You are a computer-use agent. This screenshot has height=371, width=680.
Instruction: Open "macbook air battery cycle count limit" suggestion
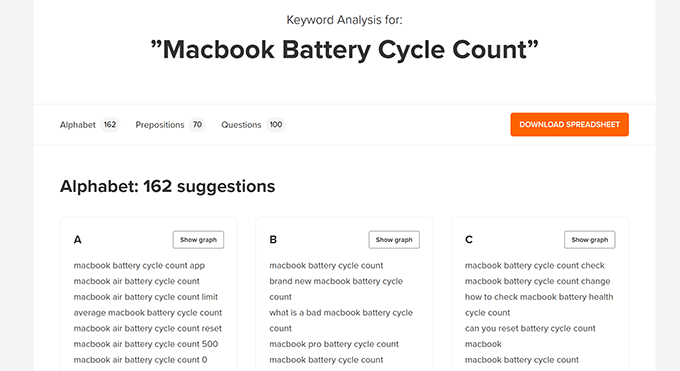[146, 297]
